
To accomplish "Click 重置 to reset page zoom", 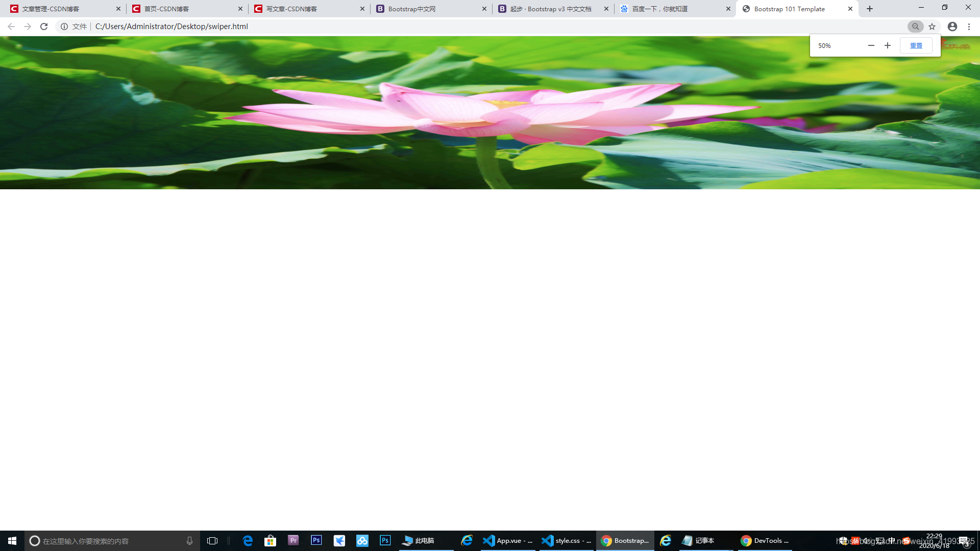I will tap(916, 45).
